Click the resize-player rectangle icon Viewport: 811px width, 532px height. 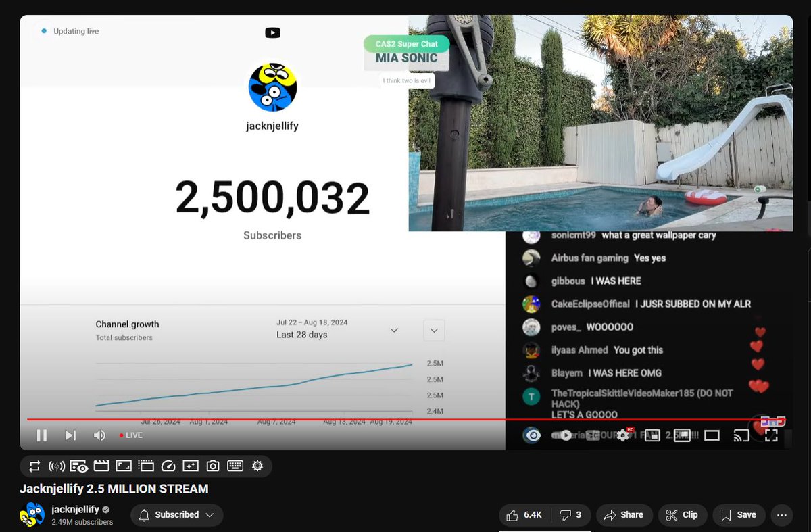coord(124,466)
